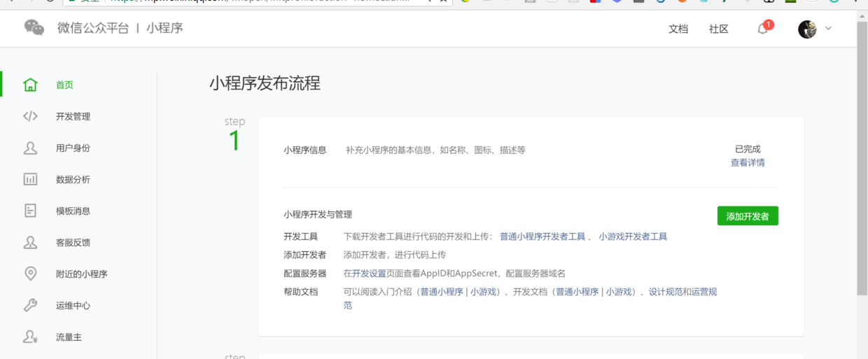This screenshot has height=359, width=868.
Task: Click the 模板消息 document icon
Action: pyautogui.click(x=30, y=211)
